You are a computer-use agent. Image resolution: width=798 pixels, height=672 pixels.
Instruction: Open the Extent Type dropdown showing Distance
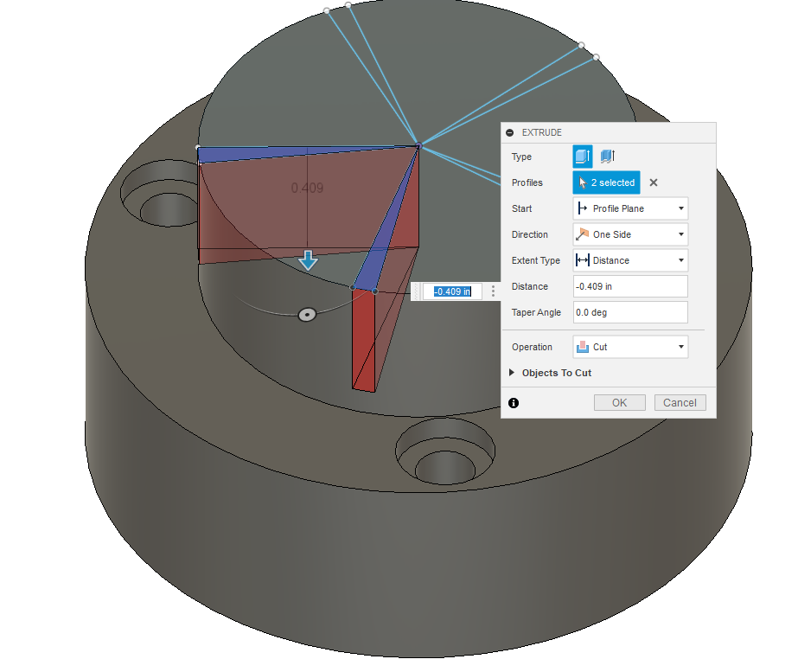(x=629, y=260)
